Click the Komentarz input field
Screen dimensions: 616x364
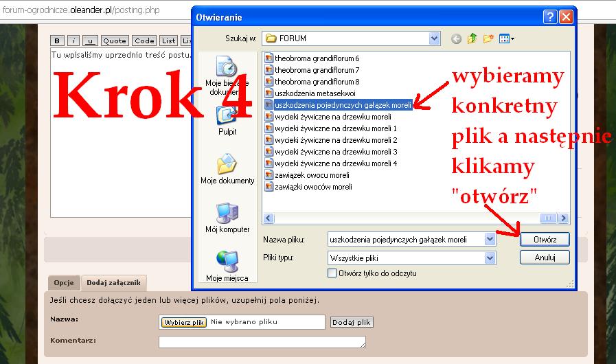pyautogui.click(x=262, y=341)
